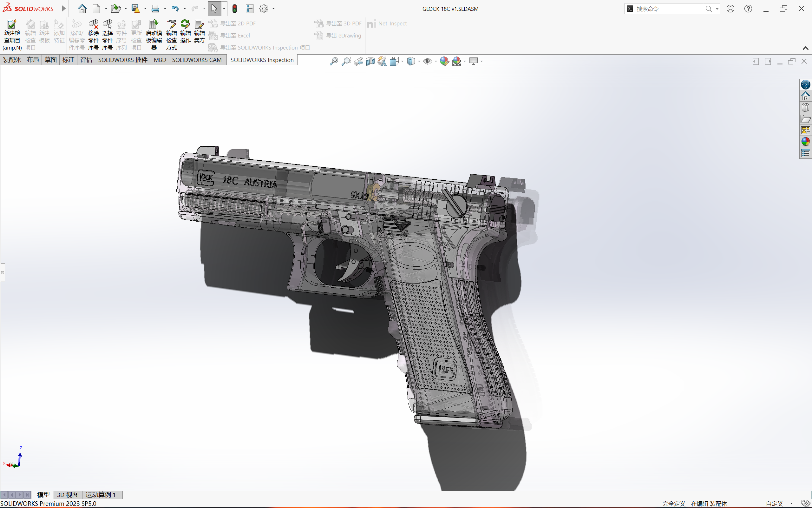Switch to the 标注 tab
The width and height of the screenshot is (812, 508).
coord(69,60)
